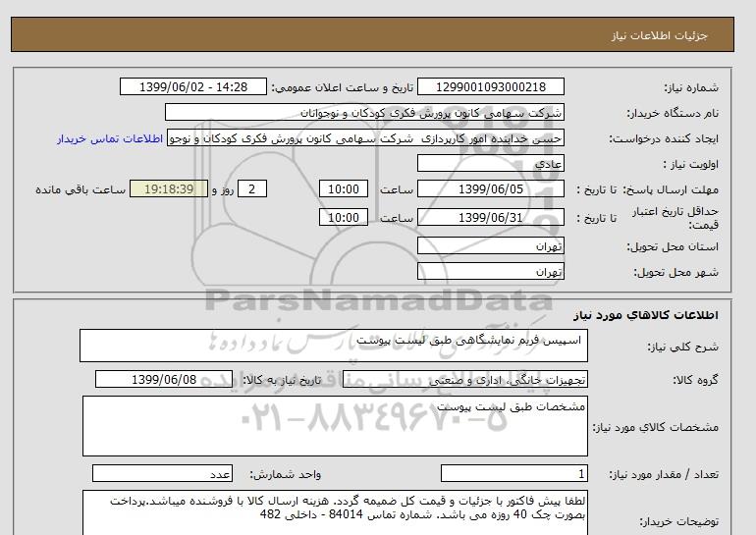Click the goods group field تجهیزات خانگی، اداری و صنعتی
This screenshot has height=535, width=756.
[x=464, y=379]
